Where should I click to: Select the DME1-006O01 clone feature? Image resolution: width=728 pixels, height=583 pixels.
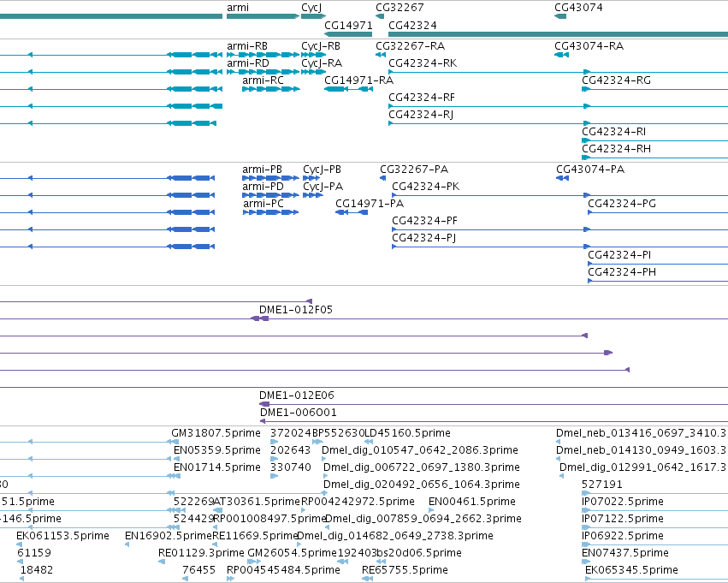click(x=494, y=421)
